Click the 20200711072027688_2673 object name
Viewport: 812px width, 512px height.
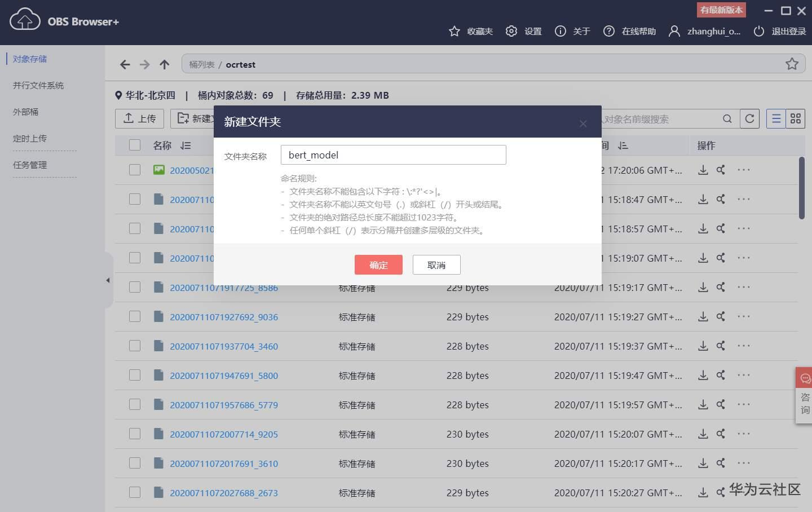click(224, 493)
